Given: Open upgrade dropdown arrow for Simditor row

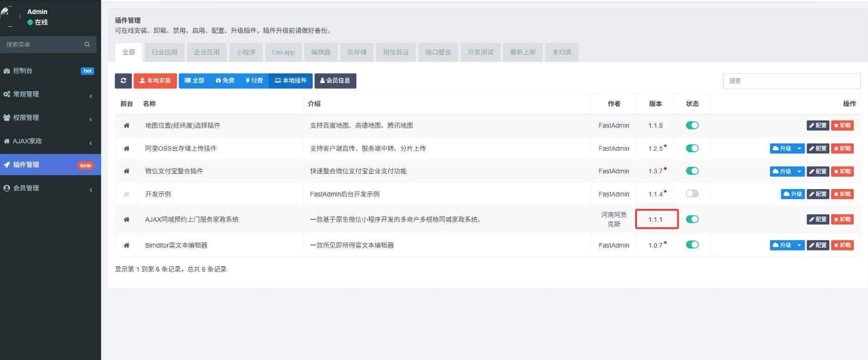Looking at the screenshot, I should 800,245.
